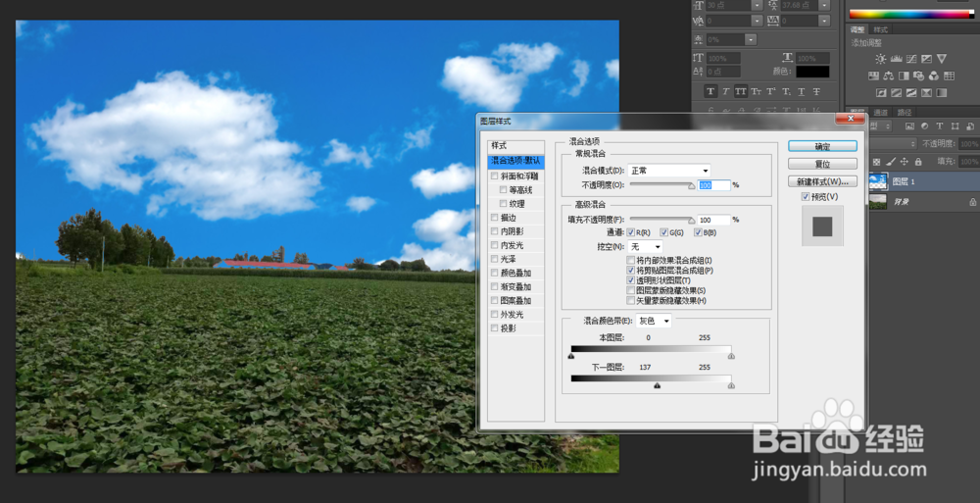Click 新建样式(W)... button
The image size is (980, 503).
(822, 181)
